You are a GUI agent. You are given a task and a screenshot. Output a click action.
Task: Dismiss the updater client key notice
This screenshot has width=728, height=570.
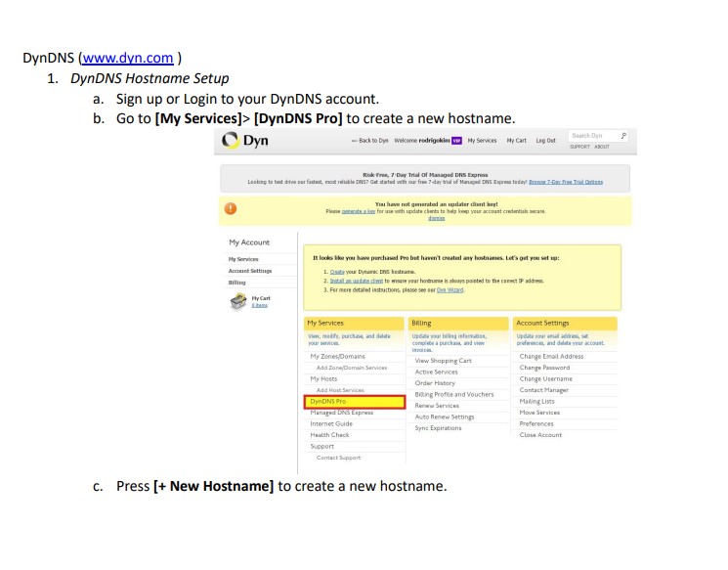(x=436, y=218)
